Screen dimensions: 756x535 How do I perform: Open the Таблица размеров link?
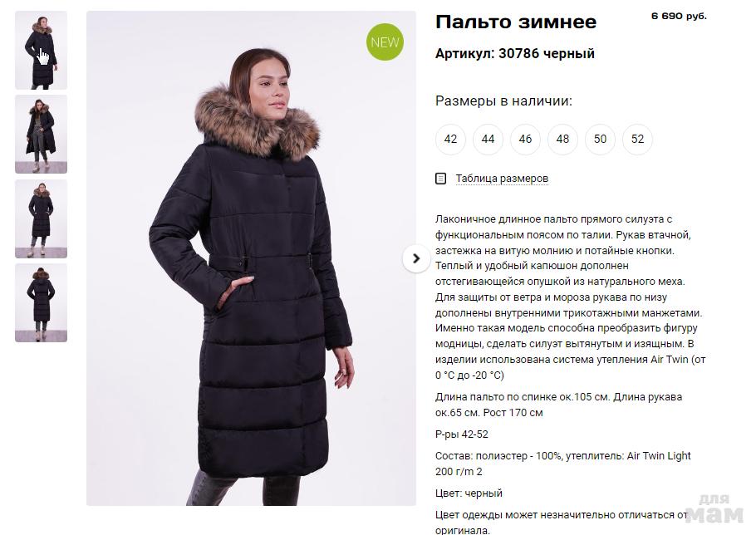(502, 179)
